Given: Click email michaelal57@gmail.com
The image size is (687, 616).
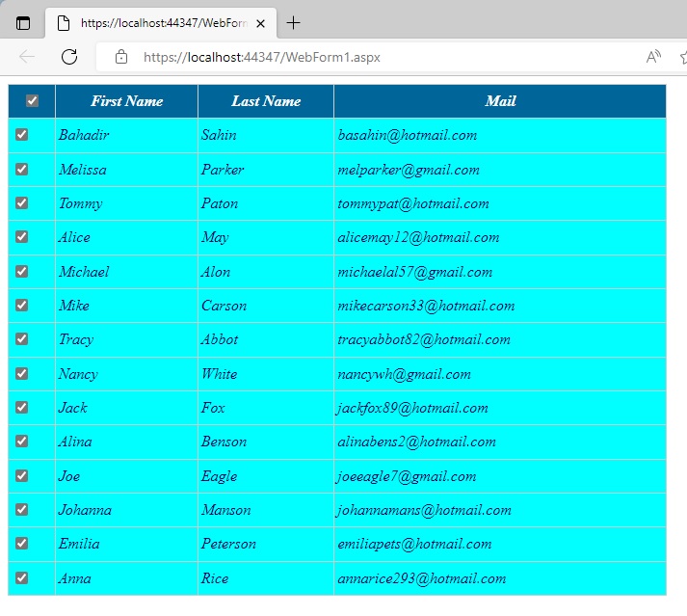Looking at the screenshot, I should pos(415,273).
